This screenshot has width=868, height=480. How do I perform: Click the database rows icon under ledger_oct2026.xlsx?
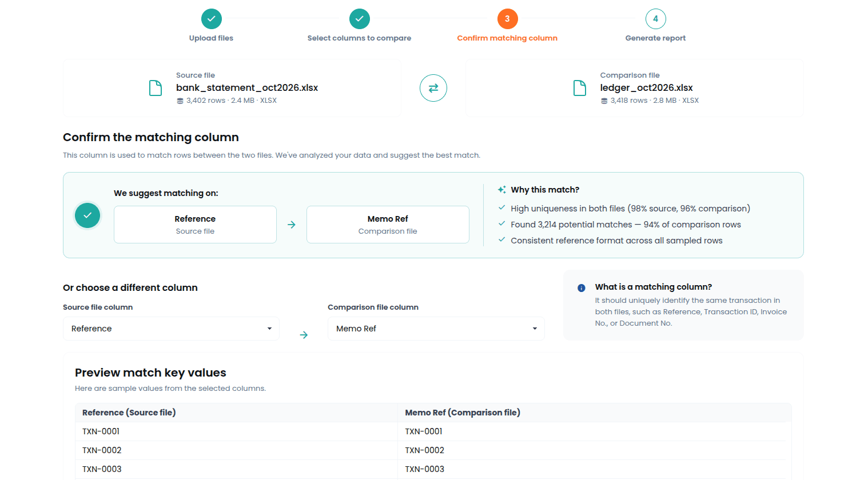tap(604, 101)
